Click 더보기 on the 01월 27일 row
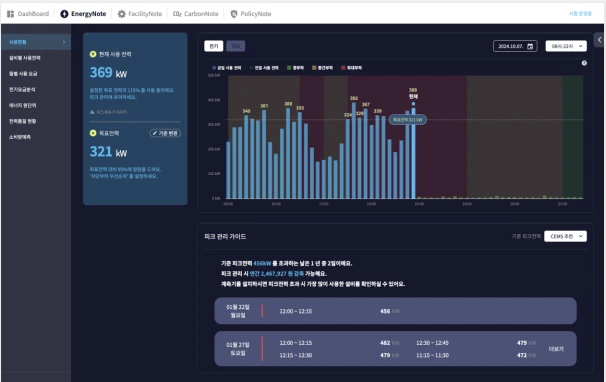Image resolution: width=606 pixels, height=382 pixels. click(x=556, y=349)
